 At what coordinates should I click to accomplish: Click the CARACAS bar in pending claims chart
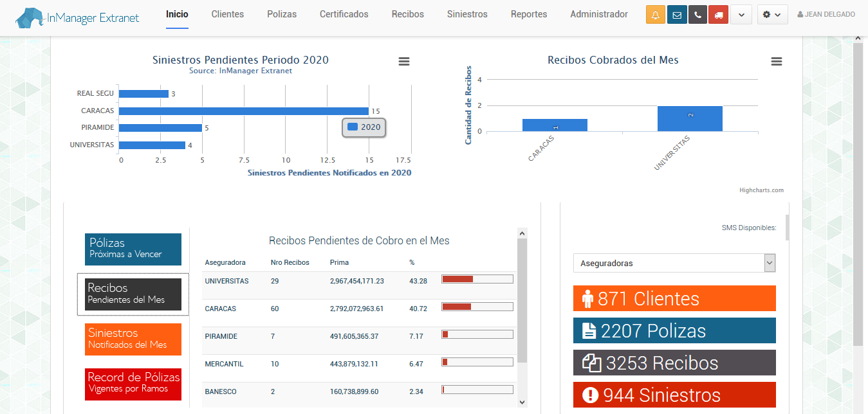click(243, 111)
